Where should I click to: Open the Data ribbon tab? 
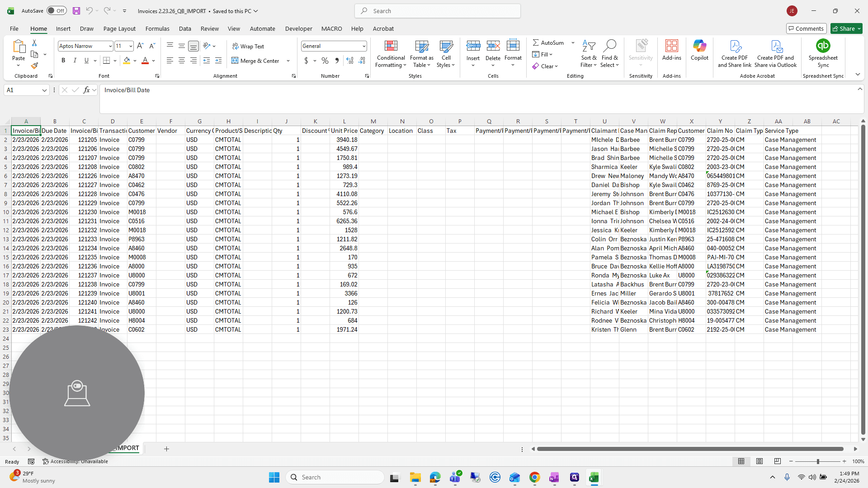(x=185, y=28)
